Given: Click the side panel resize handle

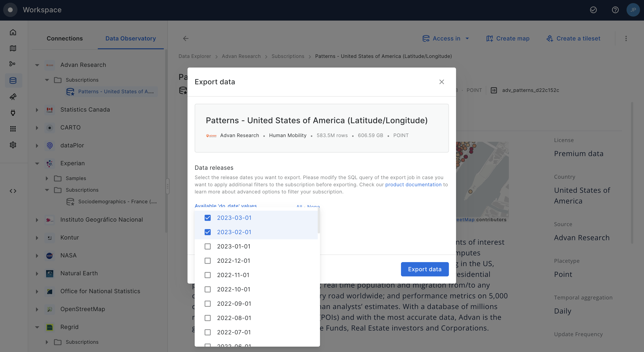Looking at the screenshot, I should point(168,186).
